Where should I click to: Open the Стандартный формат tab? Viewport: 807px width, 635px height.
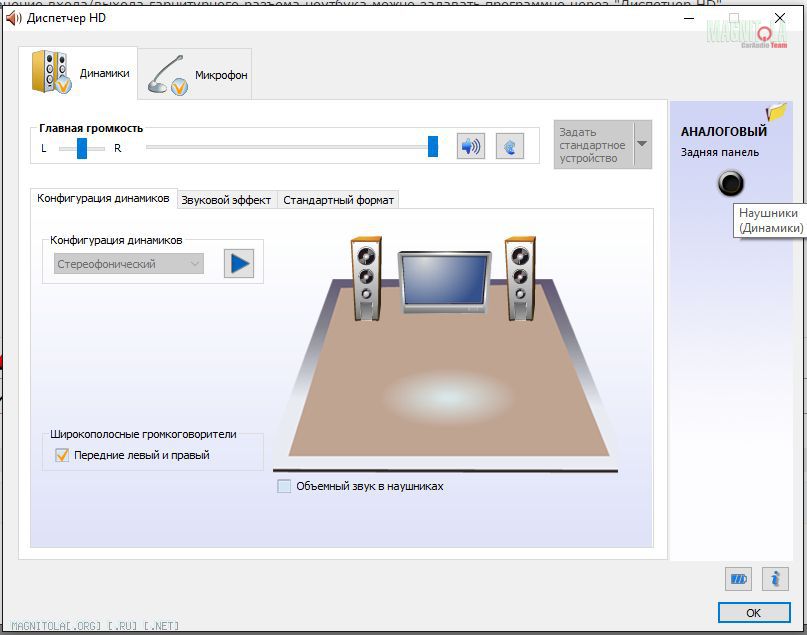click(338, 200)
